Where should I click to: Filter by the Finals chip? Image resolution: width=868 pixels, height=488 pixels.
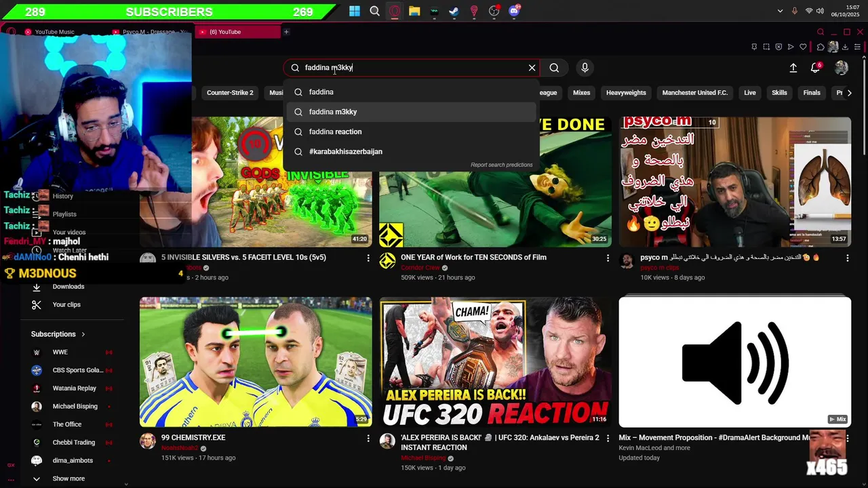tap(812, 93)
